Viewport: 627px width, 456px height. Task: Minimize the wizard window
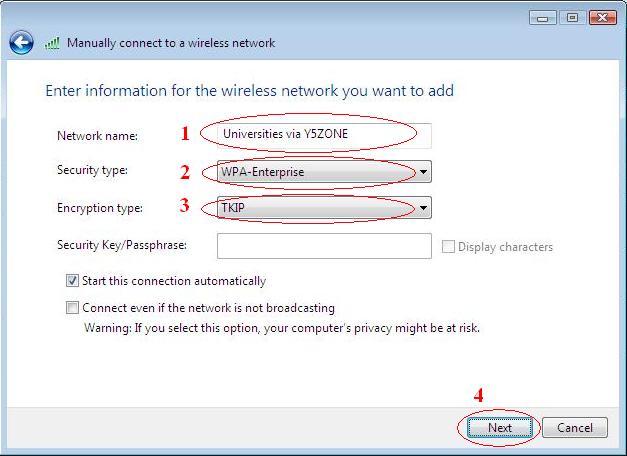point(544,17)
